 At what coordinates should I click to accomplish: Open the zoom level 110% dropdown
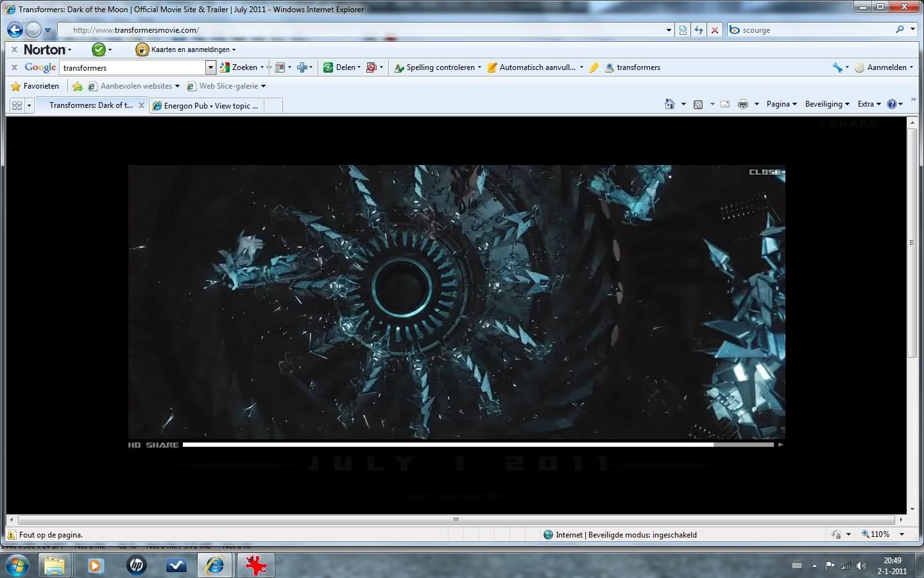(901, 534)
